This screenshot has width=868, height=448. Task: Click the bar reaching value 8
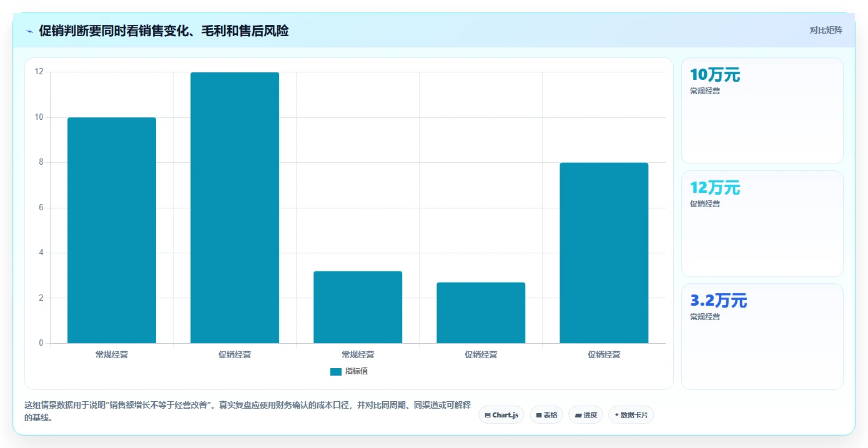pos(604,253)
